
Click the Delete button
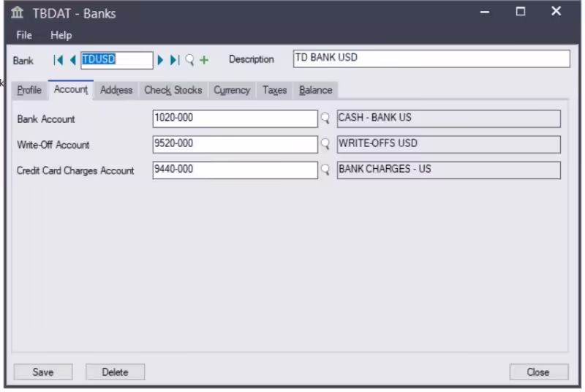coord(116,372)
